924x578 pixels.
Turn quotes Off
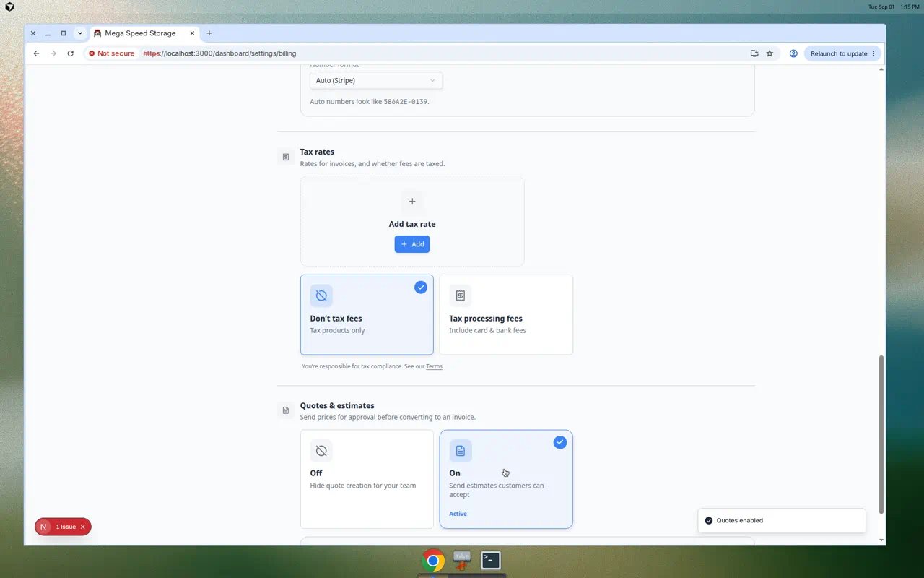(x=367, y=479)
